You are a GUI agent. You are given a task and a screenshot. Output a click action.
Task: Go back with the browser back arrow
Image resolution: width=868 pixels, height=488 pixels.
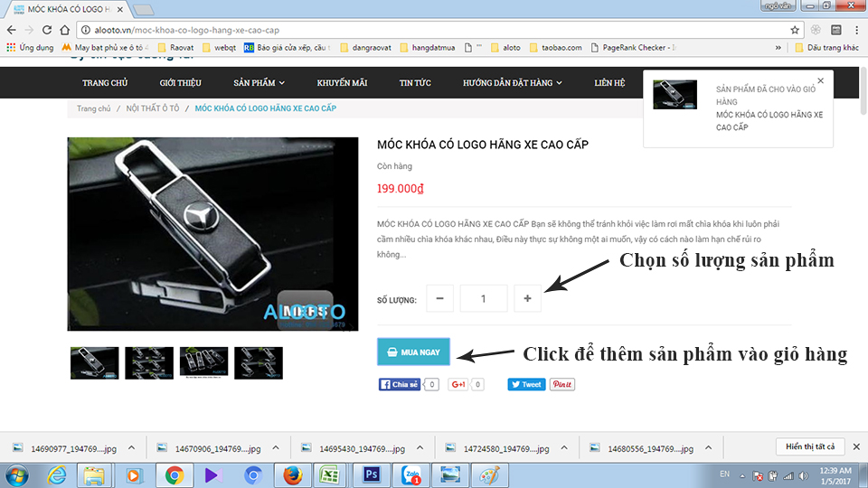[11, 30]
